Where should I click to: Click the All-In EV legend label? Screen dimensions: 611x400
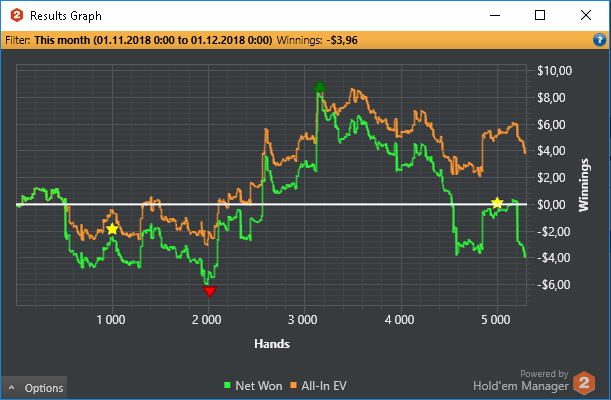pyautogui.click(x=324, y=386)
